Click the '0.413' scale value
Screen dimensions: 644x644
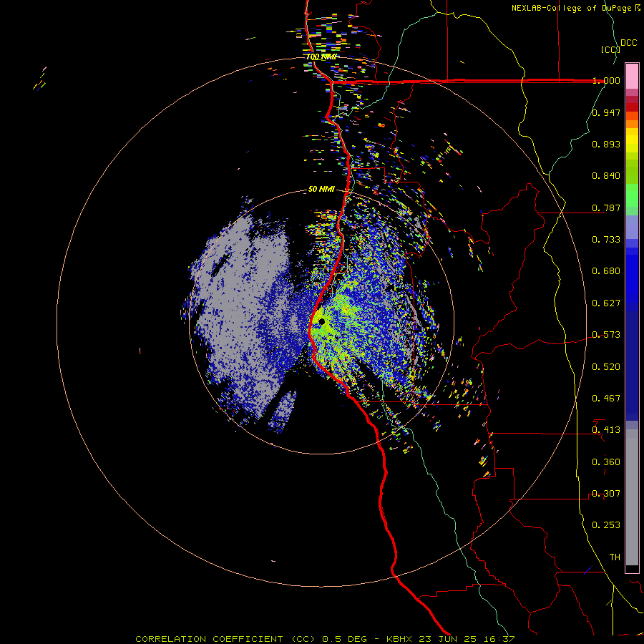tap(606, 430)
